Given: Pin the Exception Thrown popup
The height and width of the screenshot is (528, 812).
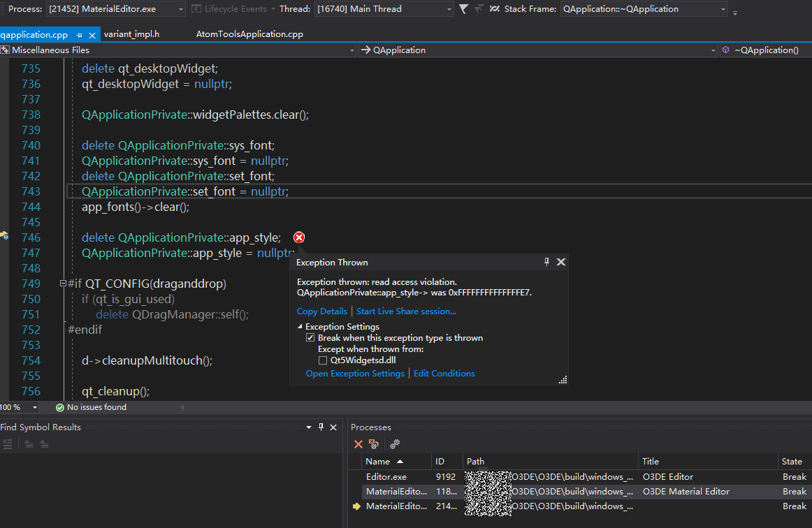Looking at the screenshot, I should [546, 262].
